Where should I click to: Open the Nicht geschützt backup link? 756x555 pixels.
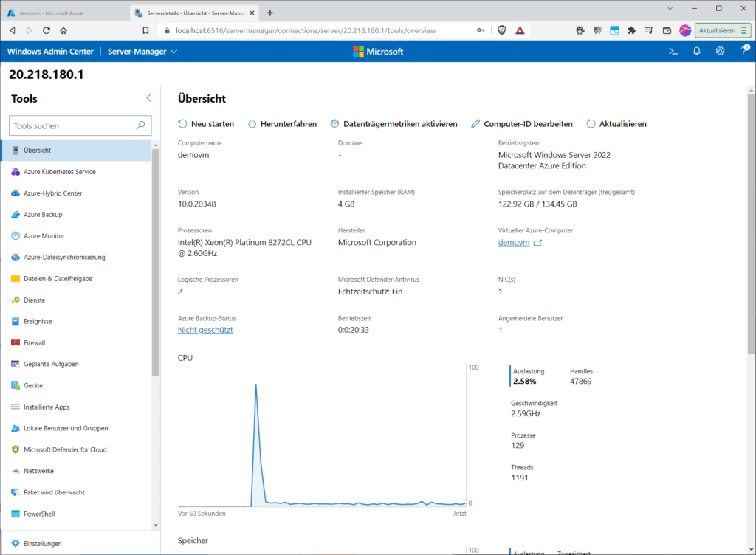point(205,330)
